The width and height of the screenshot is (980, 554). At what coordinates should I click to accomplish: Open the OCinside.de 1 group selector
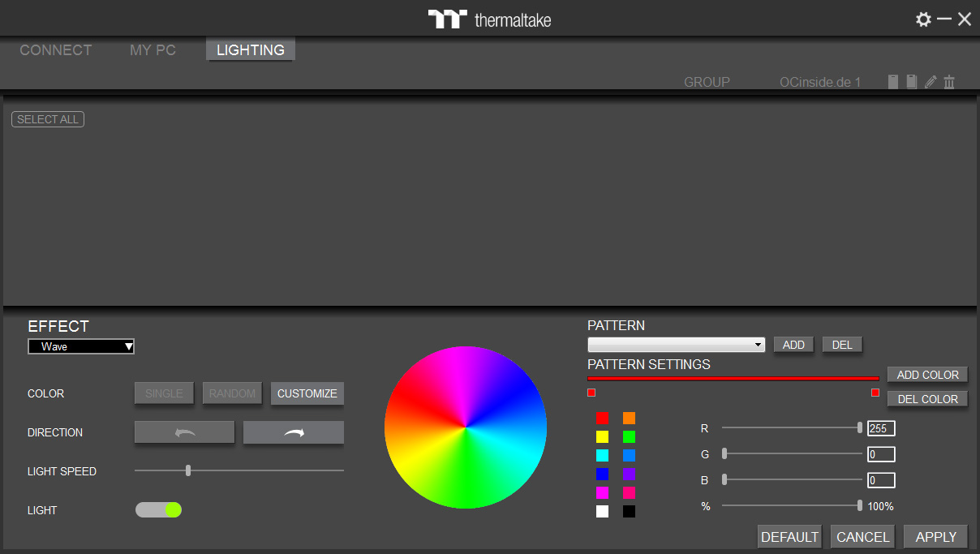(820, 82)
